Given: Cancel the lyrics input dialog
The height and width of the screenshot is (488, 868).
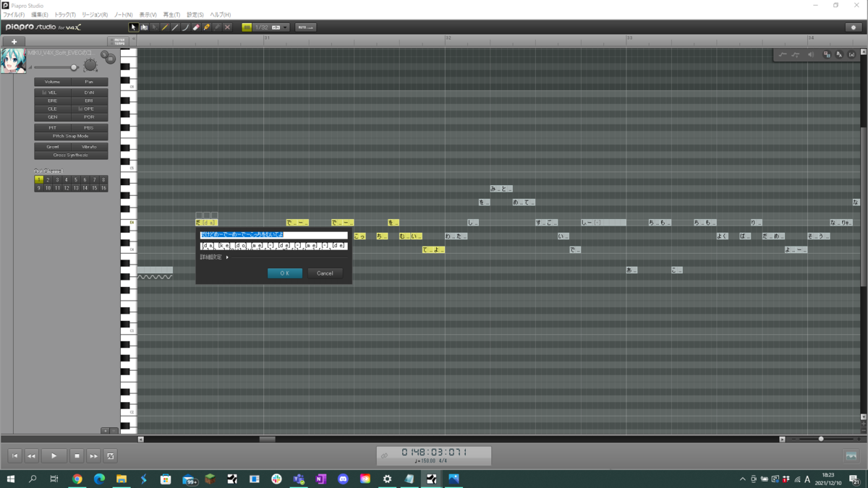Looking at the screenshot, I should pos(325,273).
